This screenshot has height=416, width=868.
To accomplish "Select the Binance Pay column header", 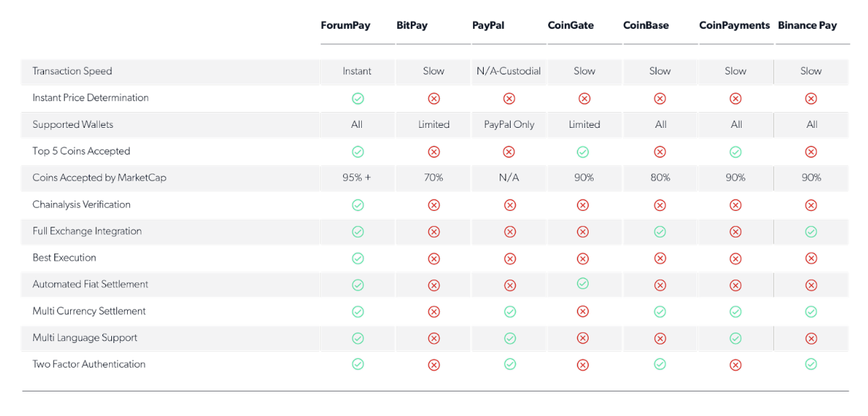I will point(807,25).
